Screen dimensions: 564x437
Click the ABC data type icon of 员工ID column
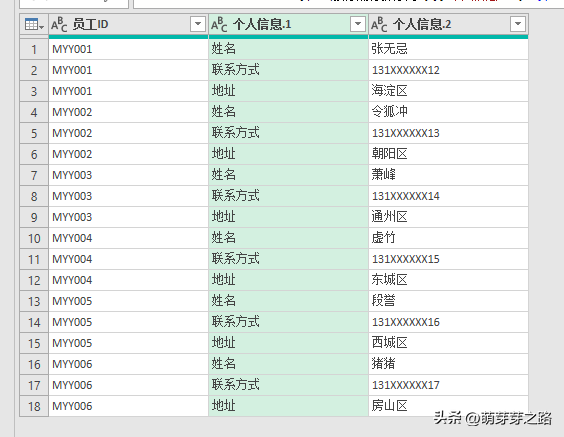[59, 24]
